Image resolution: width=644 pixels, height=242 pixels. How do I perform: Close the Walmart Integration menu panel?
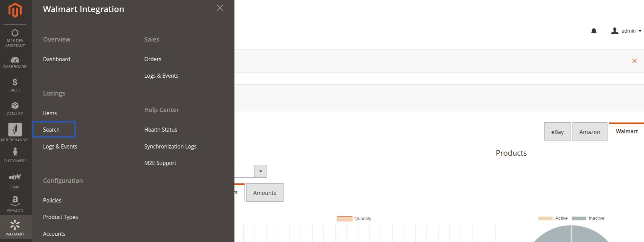[220, 8]
